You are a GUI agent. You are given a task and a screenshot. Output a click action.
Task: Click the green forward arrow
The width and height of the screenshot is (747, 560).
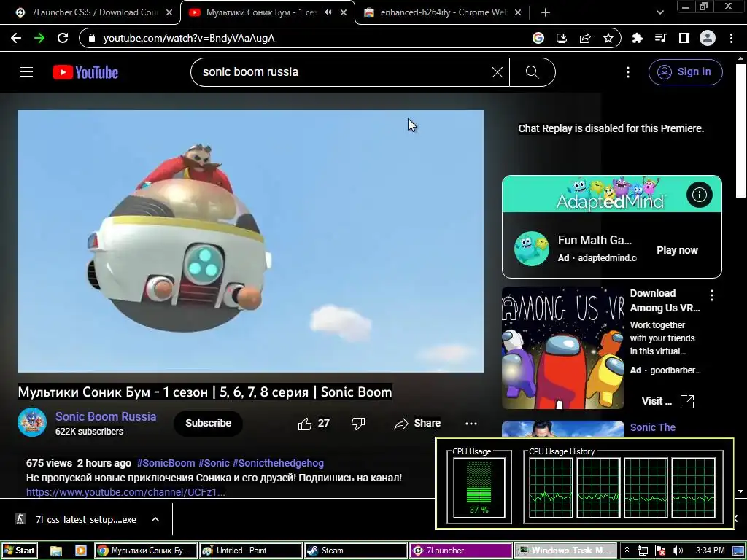tap(39, 38)
